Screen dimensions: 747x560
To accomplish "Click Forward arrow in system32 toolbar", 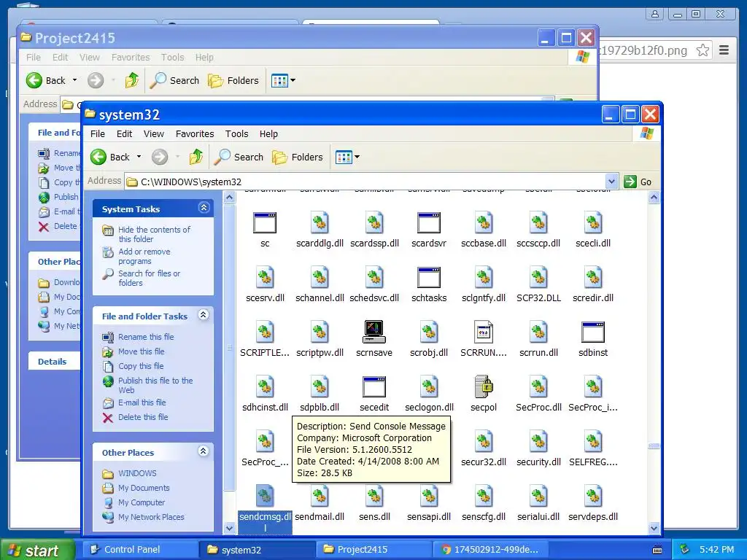I will (x=160, y=157).
